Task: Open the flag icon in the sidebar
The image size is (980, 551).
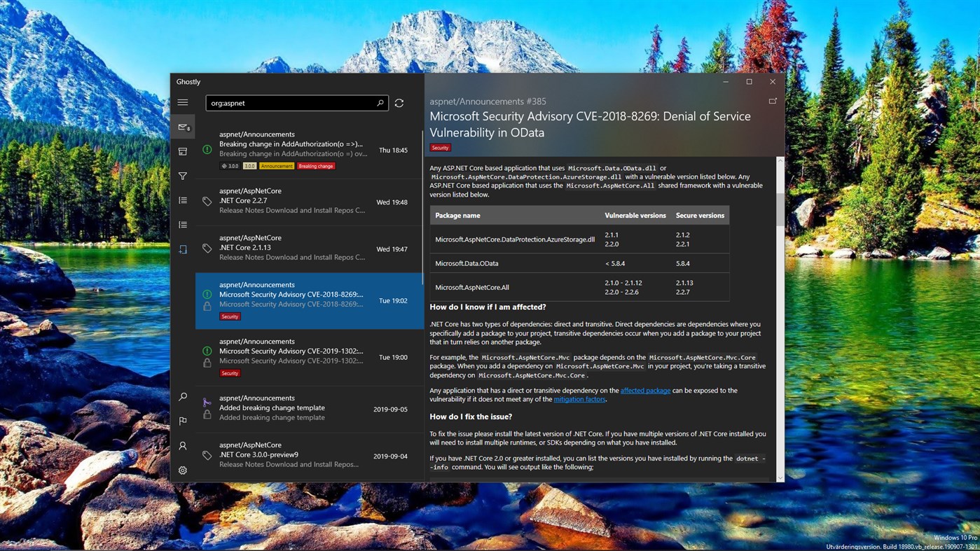Action: pyautogui.click(x=183, y=421)
